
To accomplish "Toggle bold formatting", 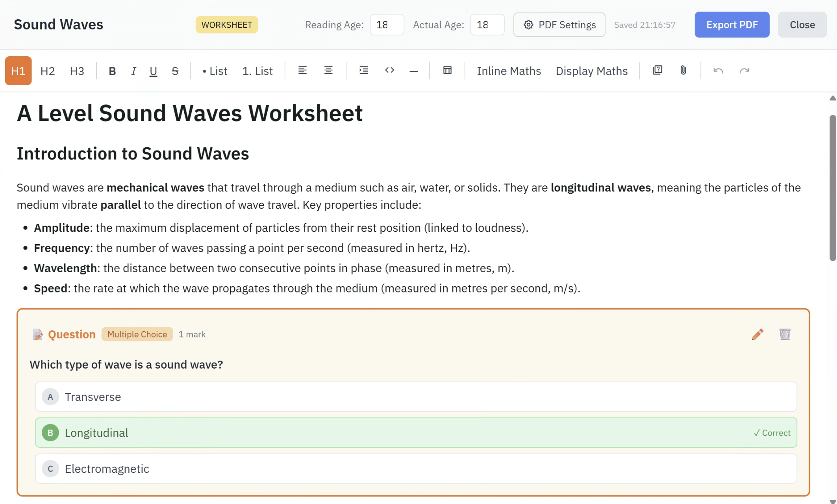I will (x=112, y=71).
